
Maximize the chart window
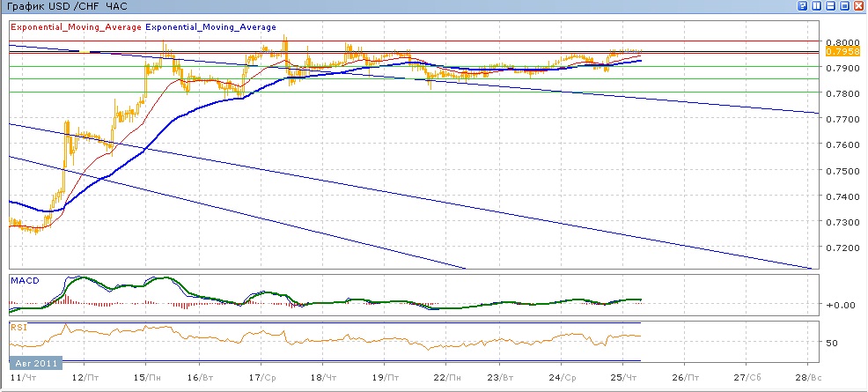pyautogui.click(x=845, y=6)
